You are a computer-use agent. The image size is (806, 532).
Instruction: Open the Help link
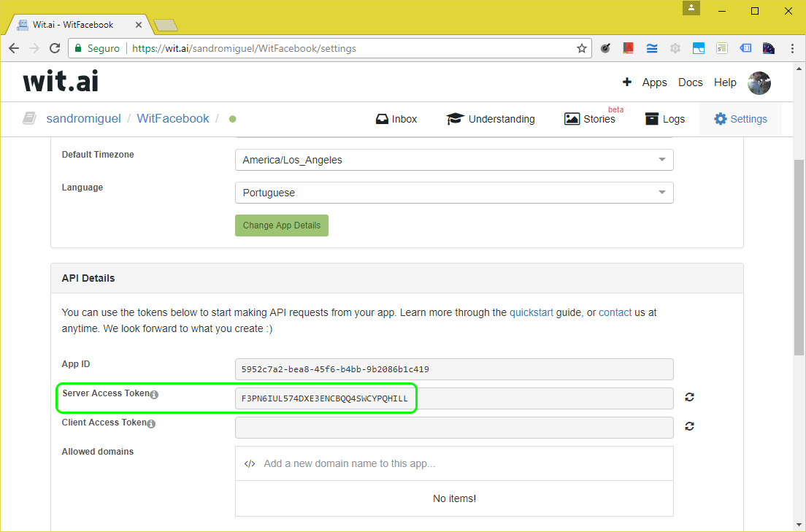pos(725,82)
